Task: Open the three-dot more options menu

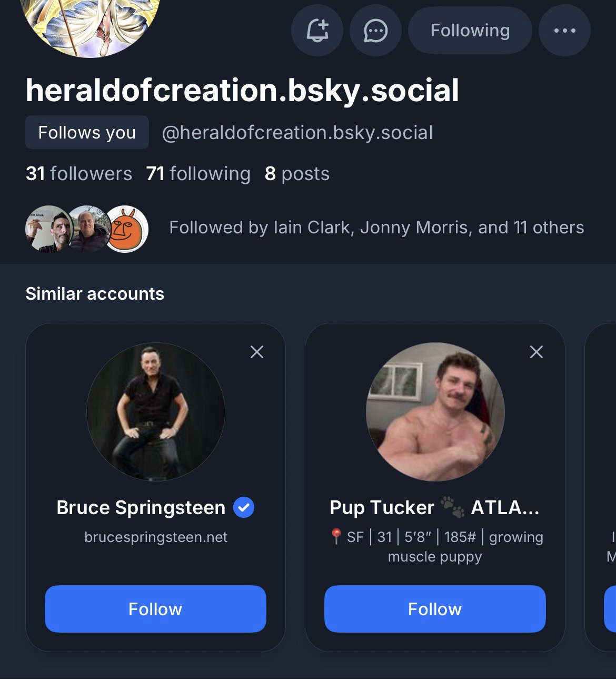Action: coord(564,31)
